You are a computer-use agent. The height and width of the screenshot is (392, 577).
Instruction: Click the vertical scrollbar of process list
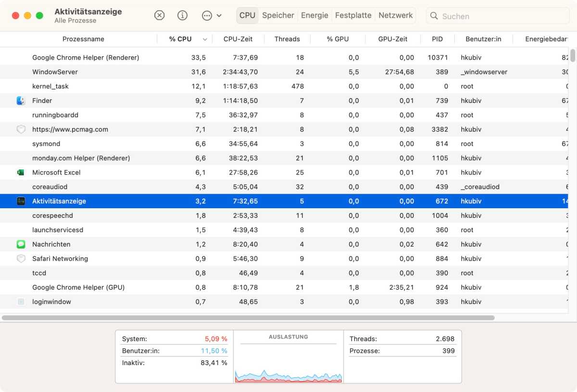573,55
